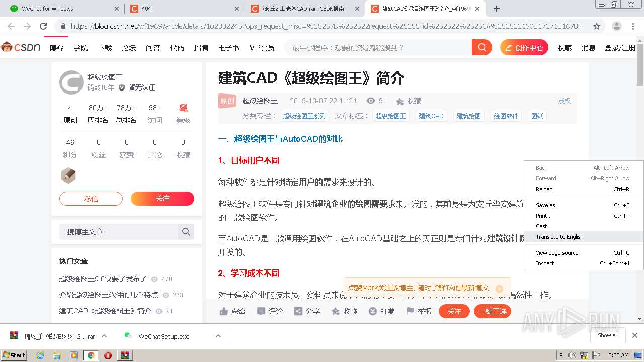Viewport: 644px width, 362px height.
Task: Click the 图纸 article tag
Action: [x=537, y=116]
